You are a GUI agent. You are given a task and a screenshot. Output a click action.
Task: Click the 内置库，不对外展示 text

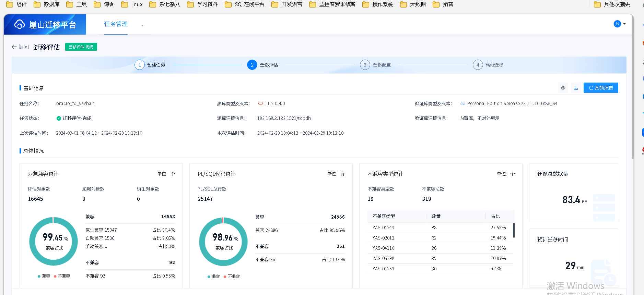[479, 118]
